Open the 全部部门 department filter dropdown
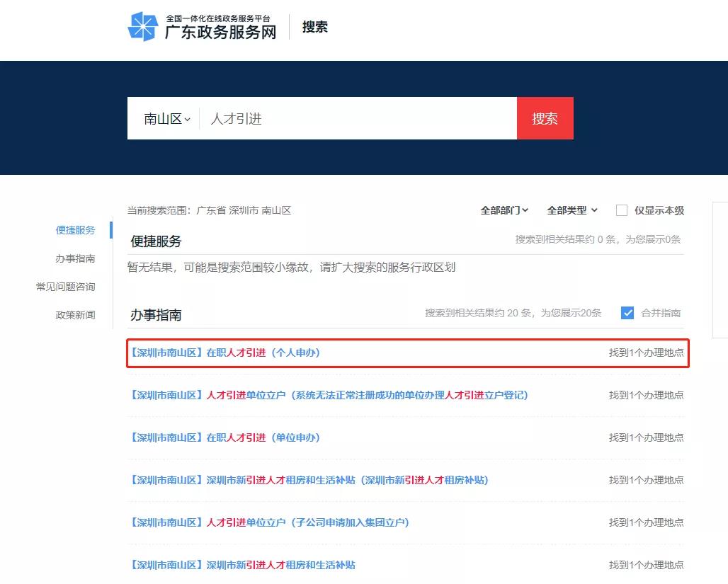This screenshot has height=584, width=728. [502, 210]
